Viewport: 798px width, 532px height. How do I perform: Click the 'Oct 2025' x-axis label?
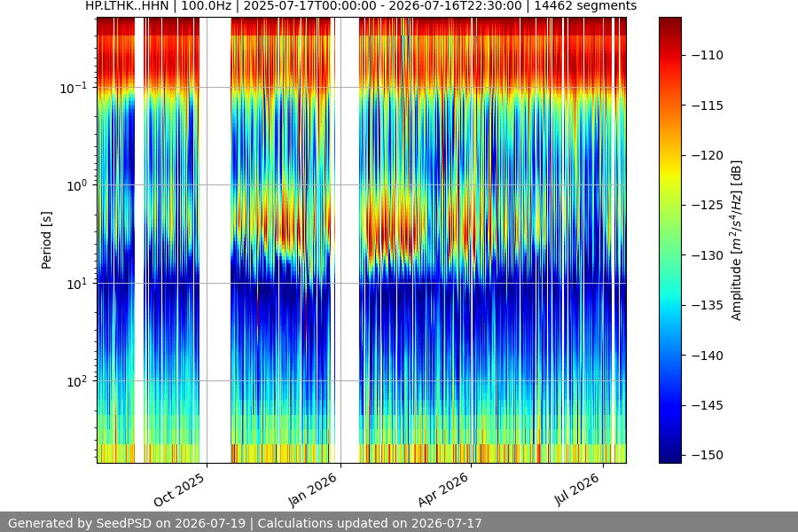[x=179, y=489]
